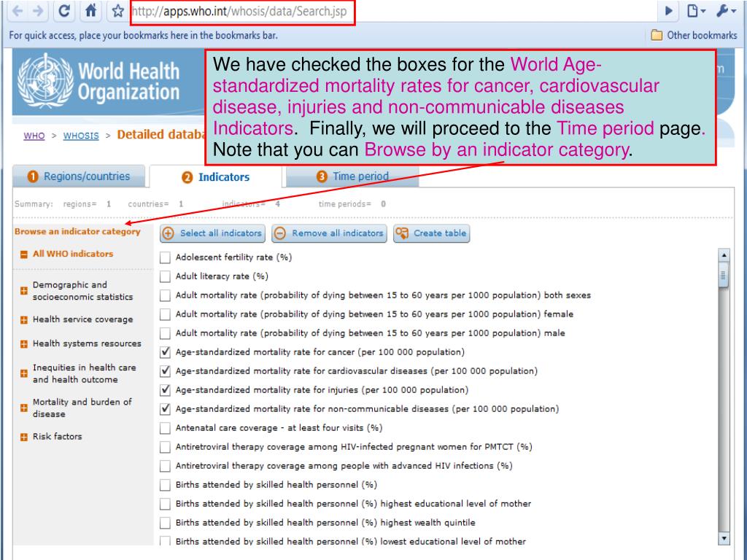This screenshot has height=560, width=747.
Task: Open Other bookmarks folder
Action: (x=694, y=35)
